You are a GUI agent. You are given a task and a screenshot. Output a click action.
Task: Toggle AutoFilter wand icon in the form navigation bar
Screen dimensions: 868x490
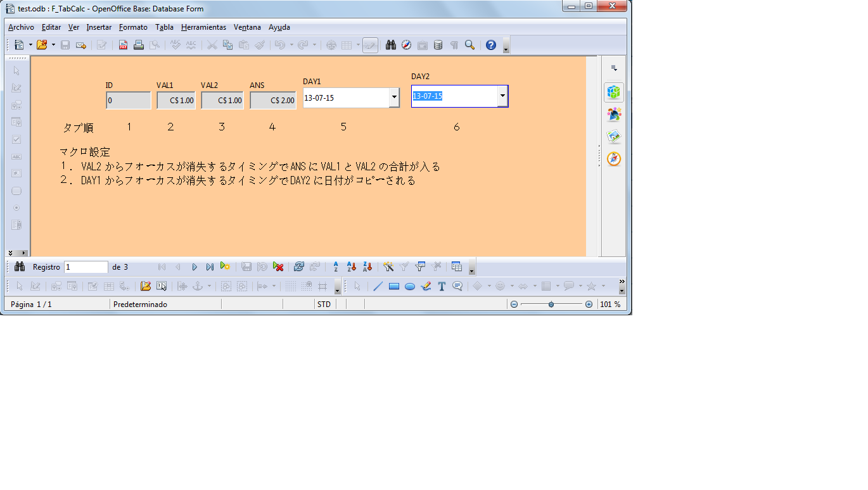point(389,267)
